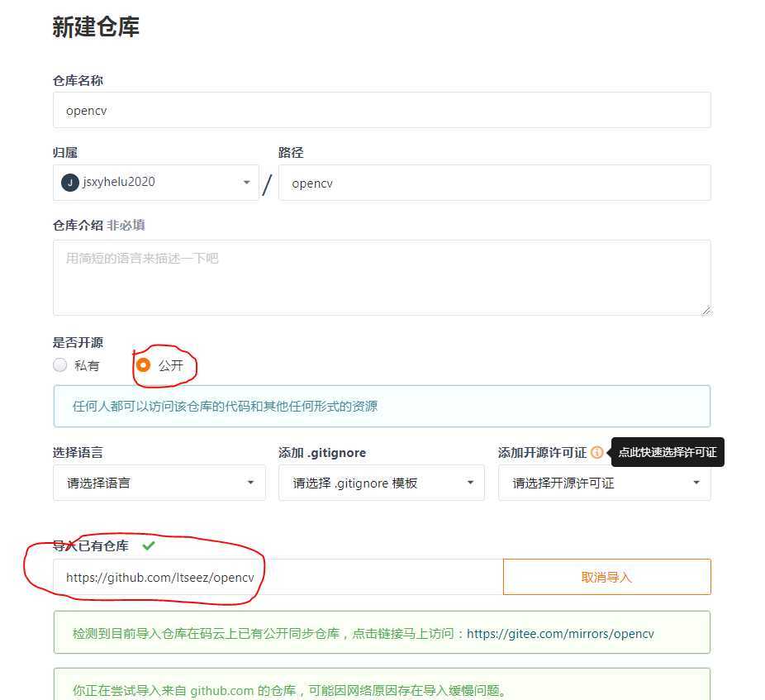Click the 仓库名称 field containing opencv
This screenshot has height=700, width=765.
pos(382,110)
